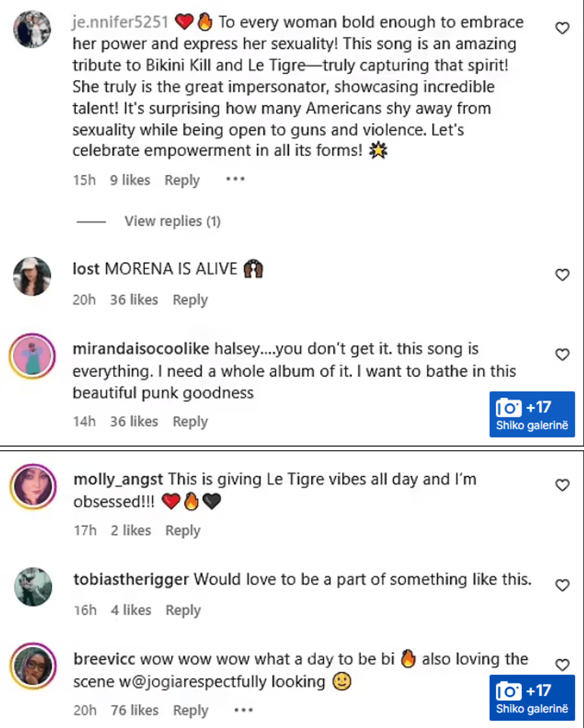Tap heart next to breevicc's comment
The width and height of the screenshot is (584, 728).
click(562, 664)
